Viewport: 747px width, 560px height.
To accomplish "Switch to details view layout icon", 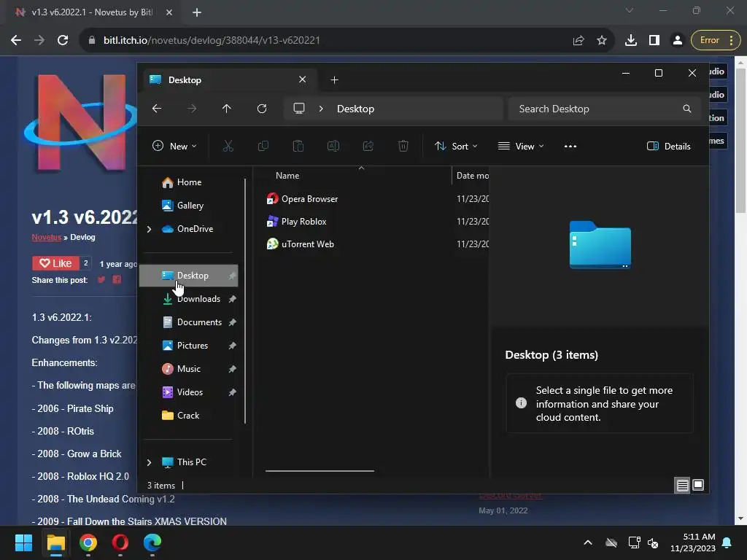I will pyautogui.click(x=682, y=485).
